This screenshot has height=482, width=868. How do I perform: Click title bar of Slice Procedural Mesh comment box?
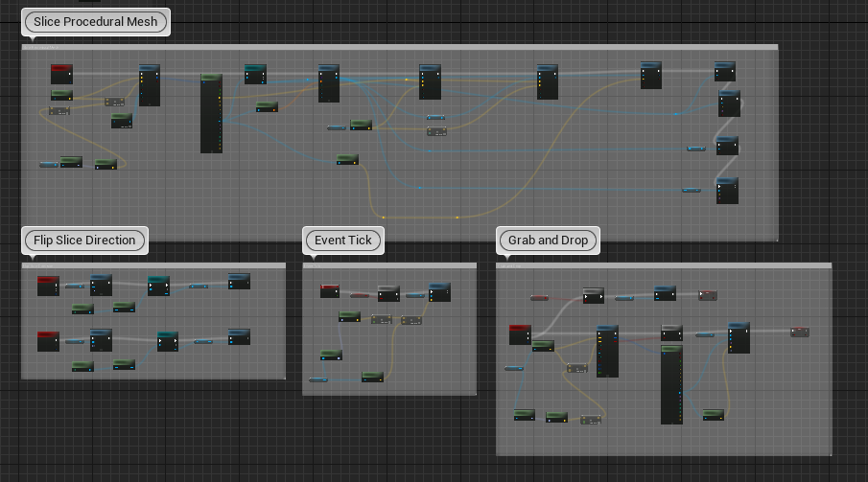pyautogui.click(x=400, y=47)
